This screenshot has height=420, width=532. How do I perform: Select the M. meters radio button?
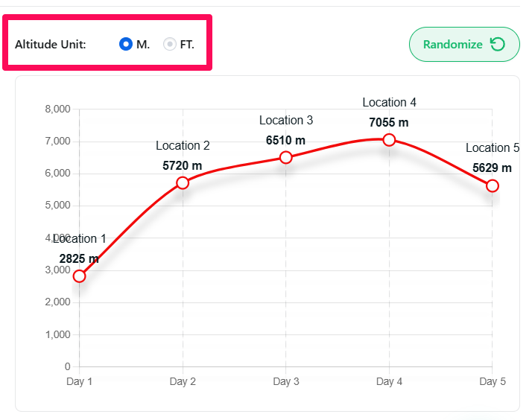(x=126, y=44)
